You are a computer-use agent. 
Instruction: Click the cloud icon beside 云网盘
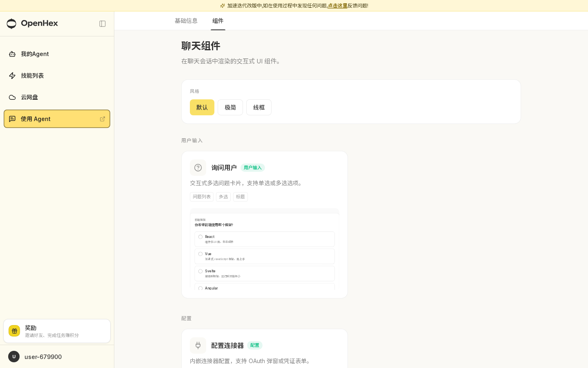tap(12, 97)
